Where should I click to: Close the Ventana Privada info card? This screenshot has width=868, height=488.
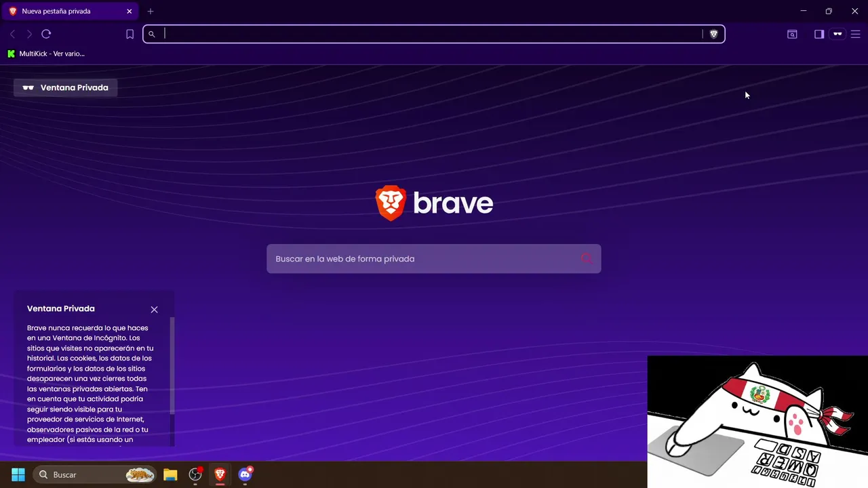[x=154, y=309]
